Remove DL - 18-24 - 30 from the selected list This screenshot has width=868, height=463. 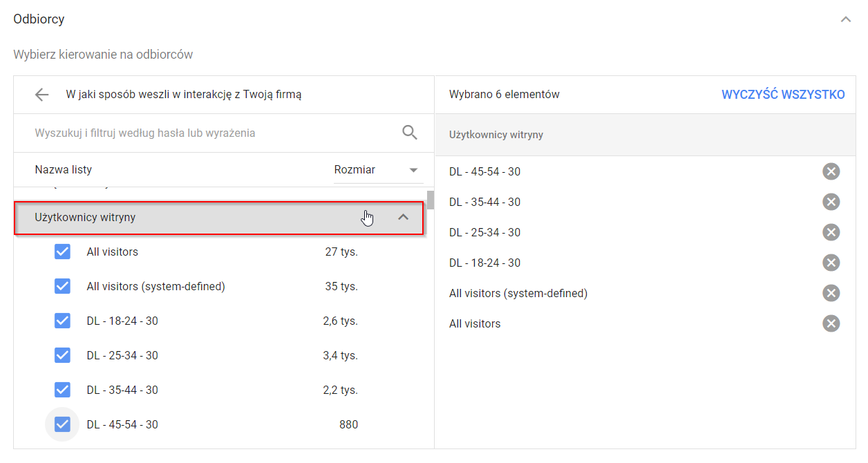pos(831,263)
